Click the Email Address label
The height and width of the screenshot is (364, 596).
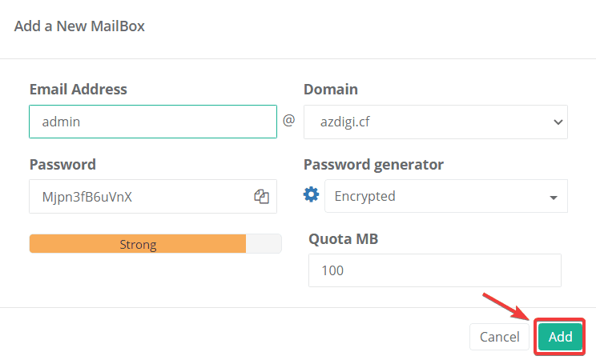click(79, 89)
